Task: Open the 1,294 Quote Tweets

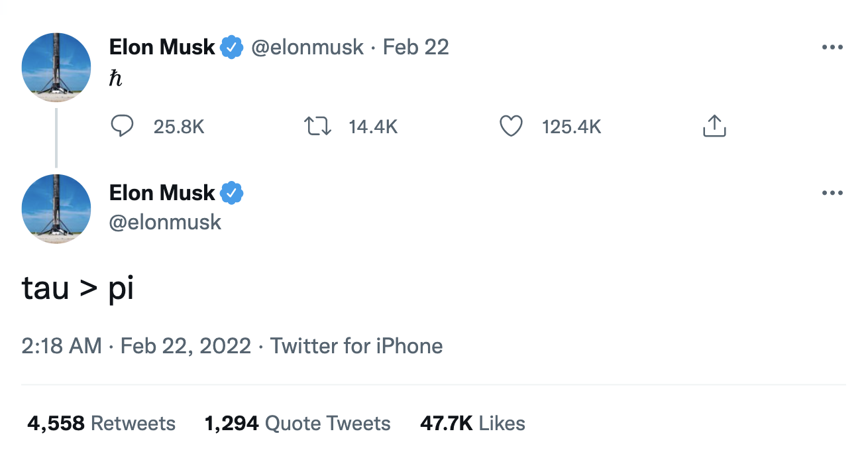Action: coord(298,423)
